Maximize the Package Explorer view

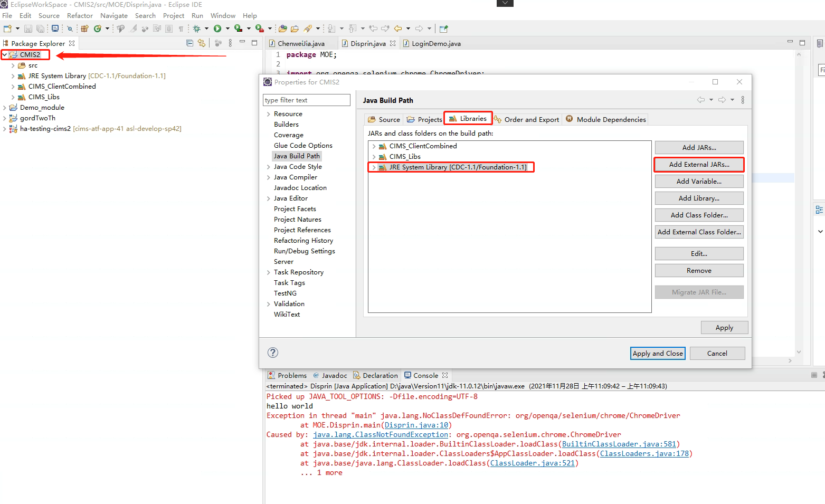[254, 43]
